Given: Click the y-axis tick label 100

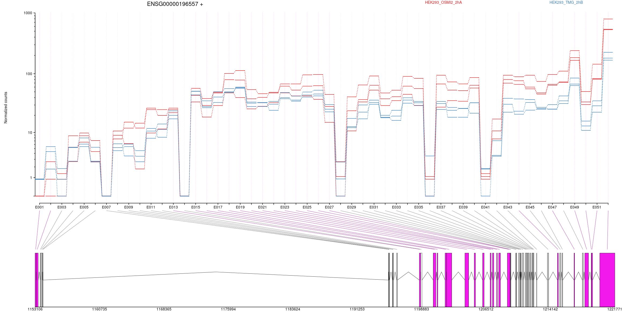Looking at the screenshot, I should click(29, 74).
